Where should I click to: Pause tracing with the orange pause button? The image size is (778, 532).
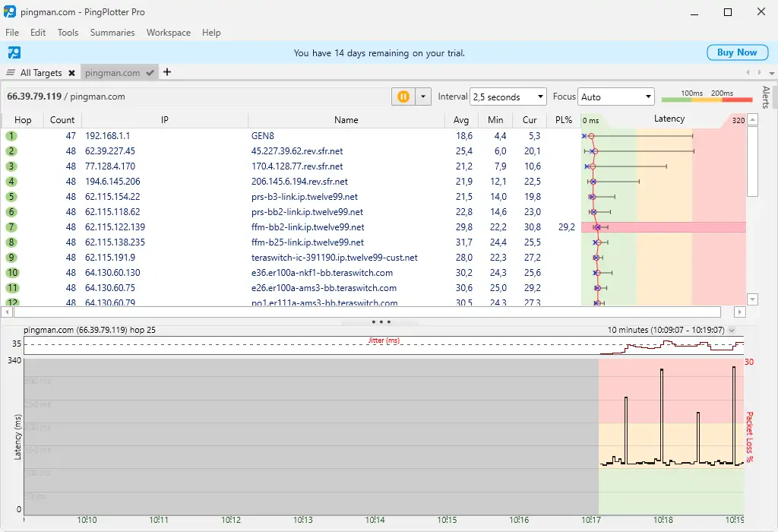point(402,97)
